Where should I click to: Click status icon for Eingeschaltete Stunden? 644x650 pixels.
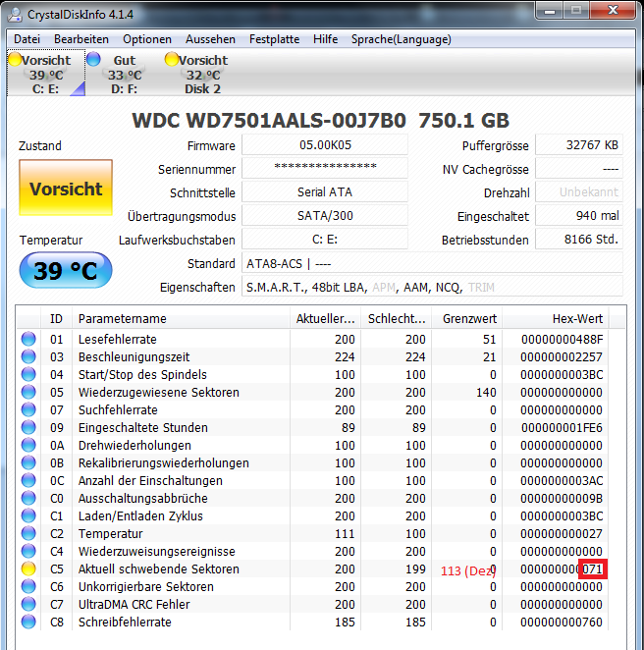(x=28, y=427)
